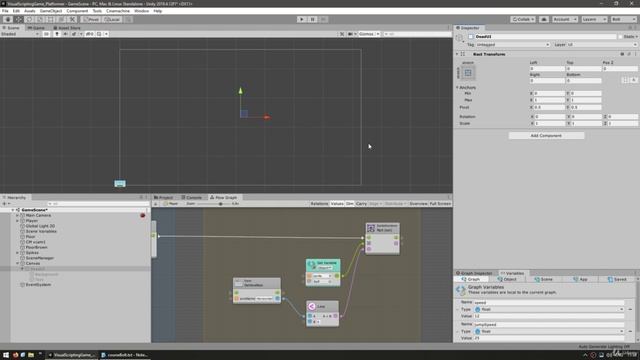The height and width of the screenshot is (360, 640).
Task: Toggle scene audio icon
Action: [65, 34]
